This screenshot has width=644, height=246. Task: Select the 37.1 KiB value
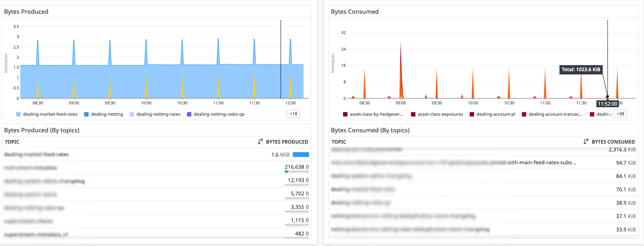coord(626,216)
